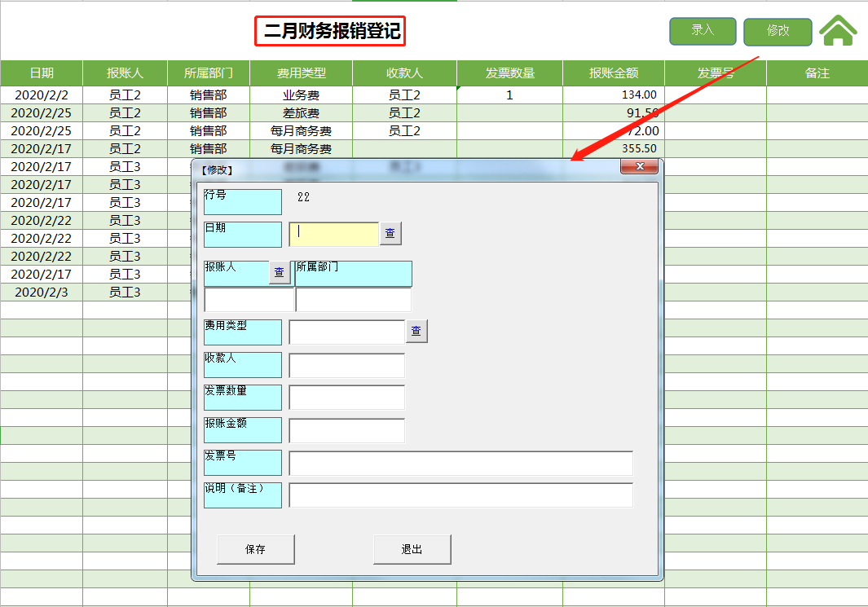Click the 修改 modify button
This screenshot has width=868, height=607.
(778, 33)
